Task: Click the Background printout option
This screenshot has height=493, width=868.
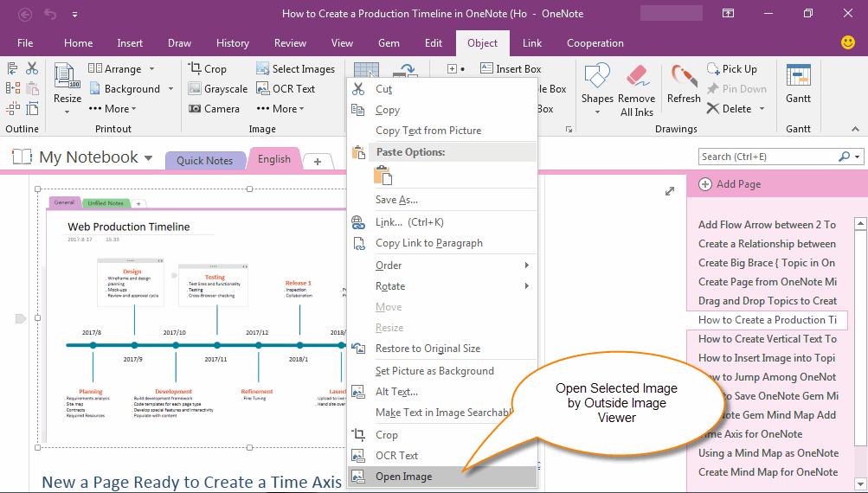Action: pyautogui.click(x=124, y=88)
